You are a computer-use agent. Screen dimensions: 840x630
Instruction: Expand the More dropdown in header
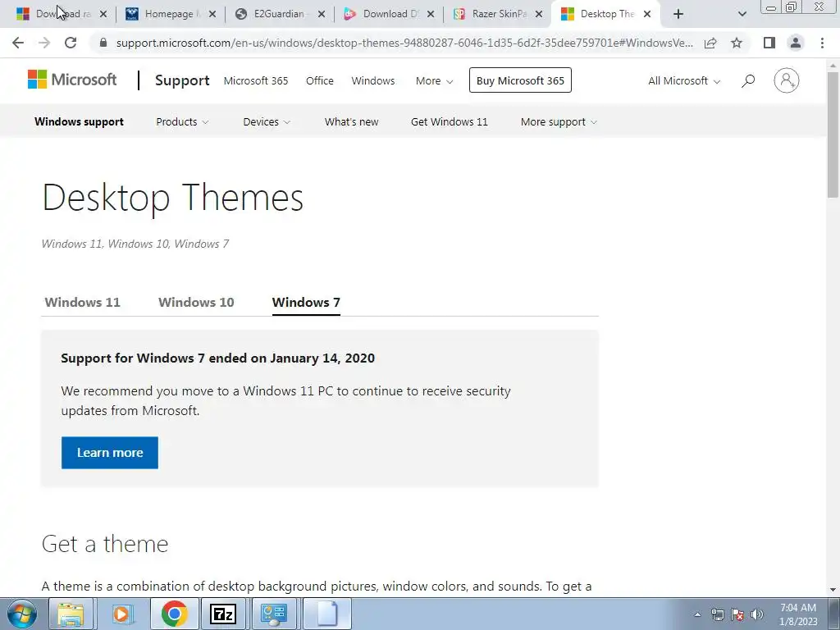[x=434, y=81]
